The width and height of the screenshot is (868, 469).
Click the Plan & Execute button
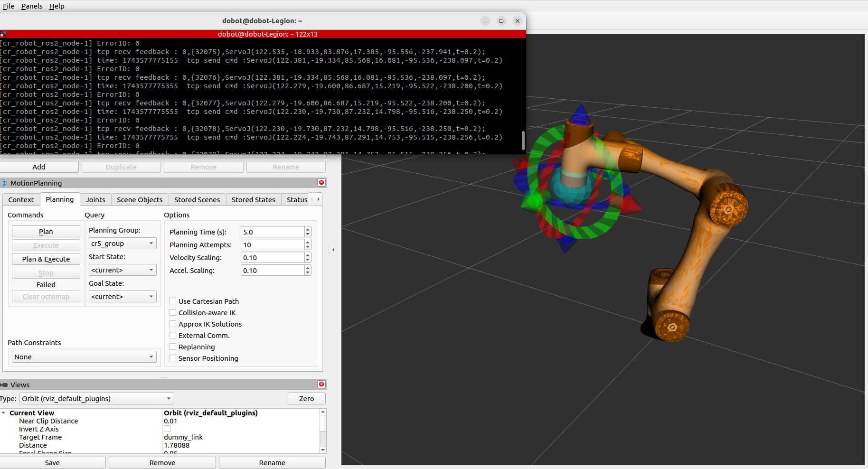46,259
